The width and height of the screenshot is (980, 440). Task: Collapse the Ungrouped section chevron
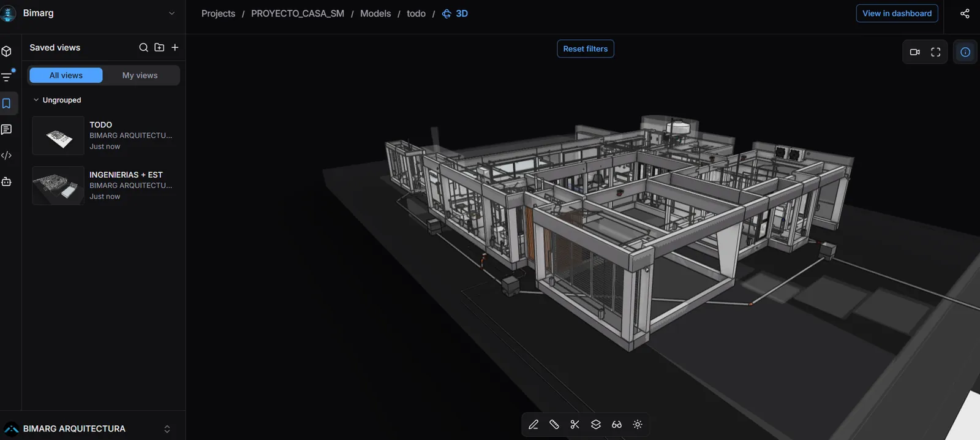[x=36, y=100]
